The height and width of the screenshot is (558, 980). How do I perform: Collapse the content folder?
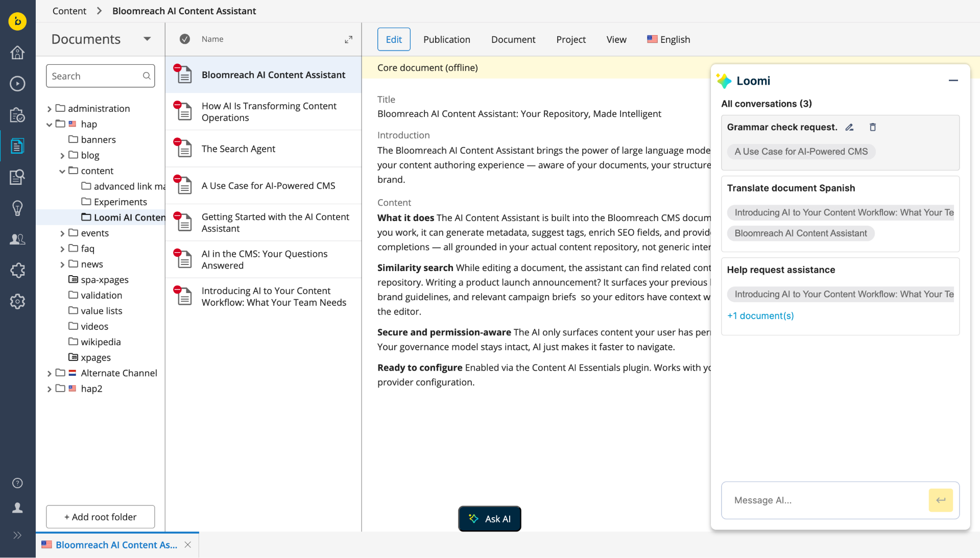click(x=62, y=171)
